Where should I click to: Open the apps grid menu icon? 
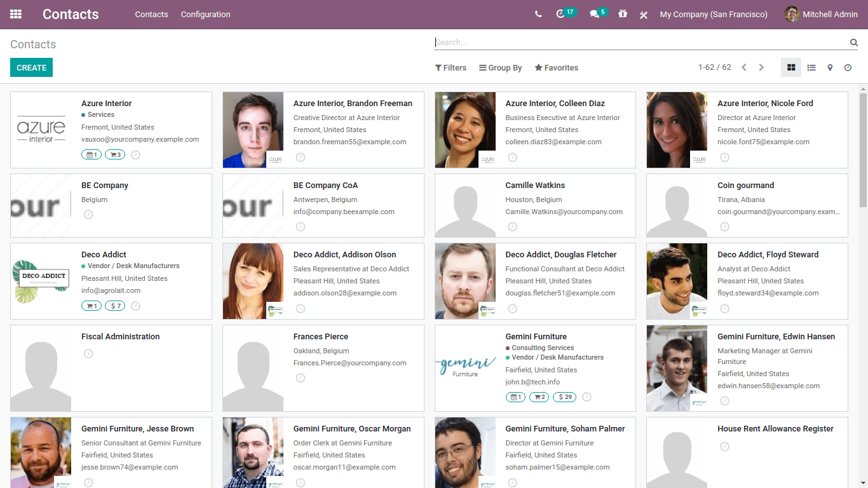(x=16, y=14)
